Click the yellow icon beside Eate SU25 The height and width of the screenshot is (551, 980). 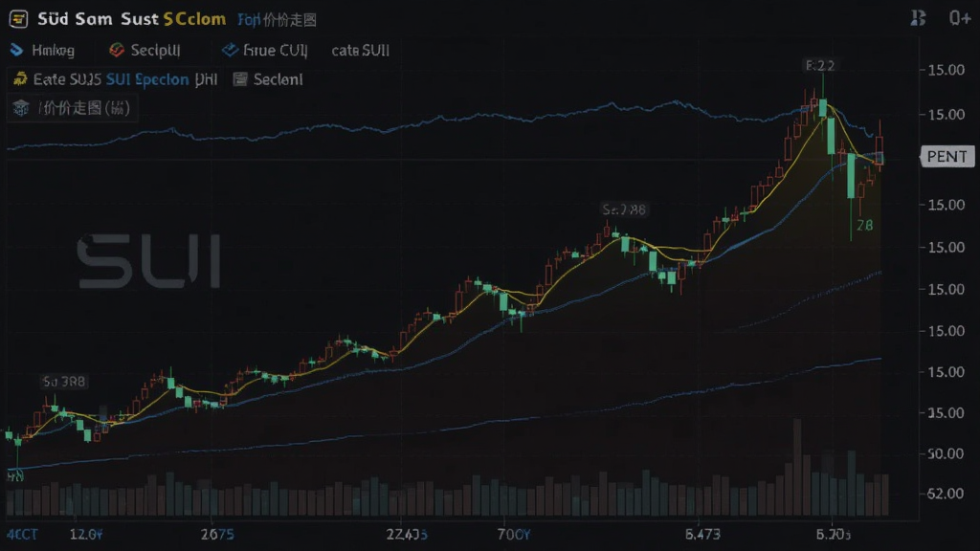point(20,79)
